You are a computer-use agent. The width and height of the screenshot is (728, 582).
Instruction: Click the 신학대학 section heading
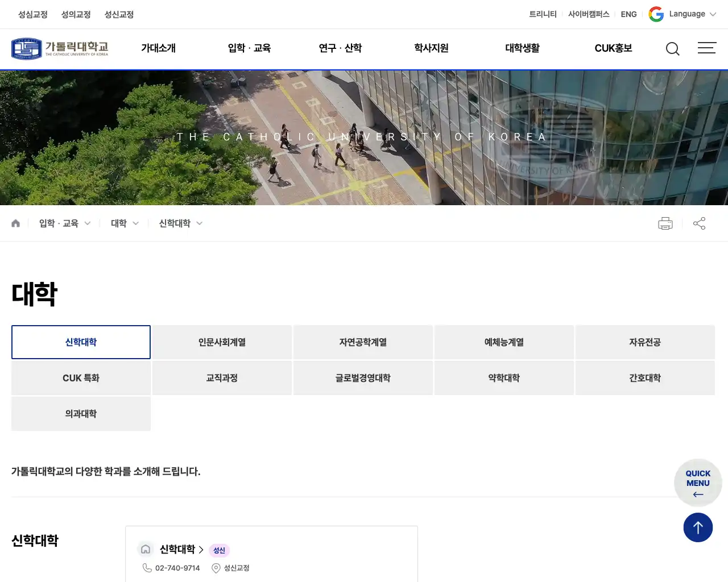[x=35, y=541]
